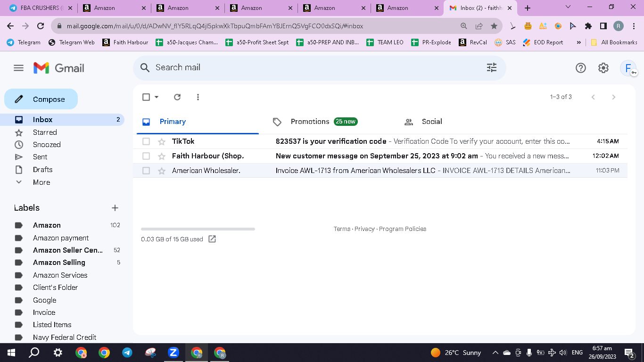
Task: Select the TikTok email checkbox
Action: pos(146,141)
